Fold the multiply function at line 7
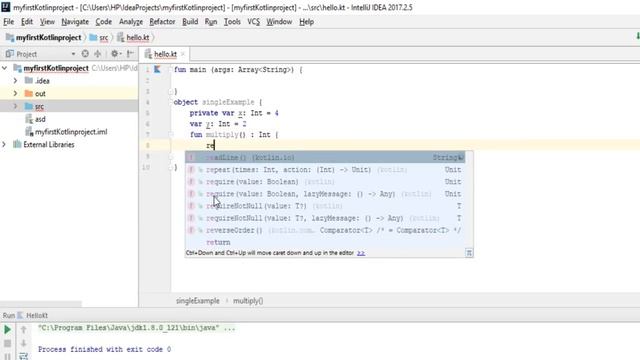Image resolution: width=640 pixels, height=360 pixels. [x=171, y=134]
